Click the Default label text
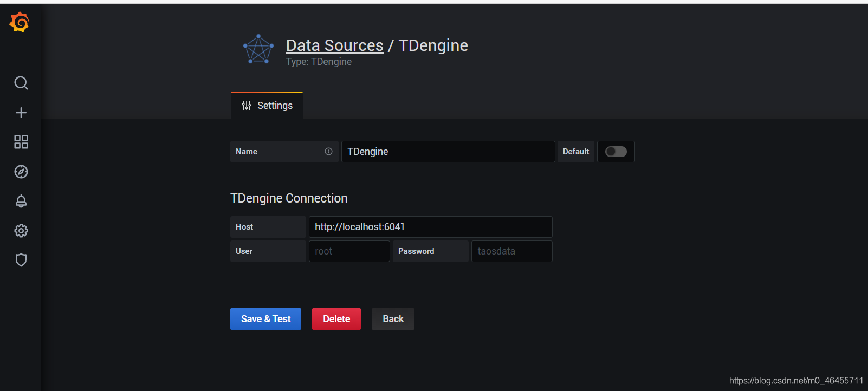The image size is (868, 391). click(576, 152)
